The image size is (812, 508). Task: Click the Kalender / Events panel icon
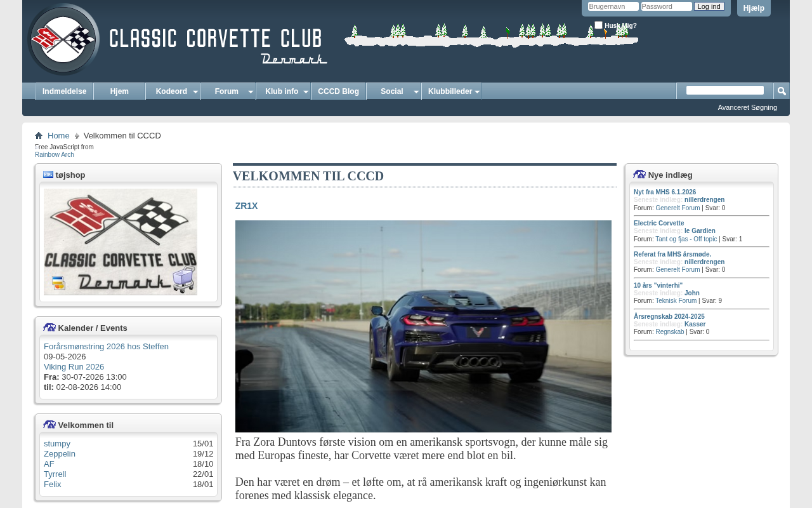pyautogui.click(x=49, y=328)
